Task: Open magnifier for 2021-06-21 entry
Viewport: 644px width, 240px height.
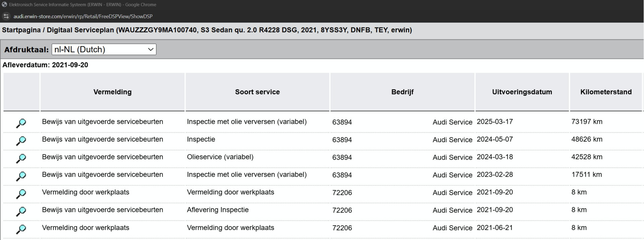Action: pos(21,229)
